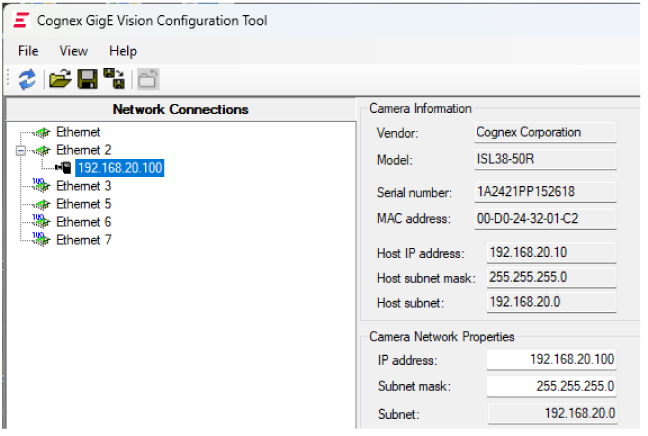Click the greyed-out toolbar icon after Save All
Viewport: 648px width, 436px height.
(x=148, y=80)
